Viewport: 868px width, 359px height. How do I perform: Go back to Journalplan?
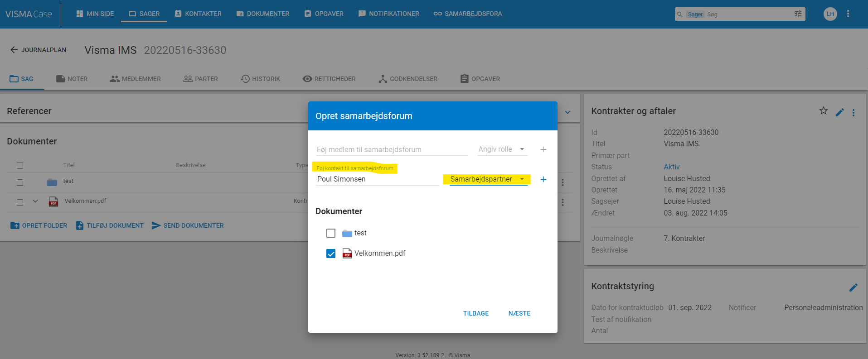pos(39,50)
